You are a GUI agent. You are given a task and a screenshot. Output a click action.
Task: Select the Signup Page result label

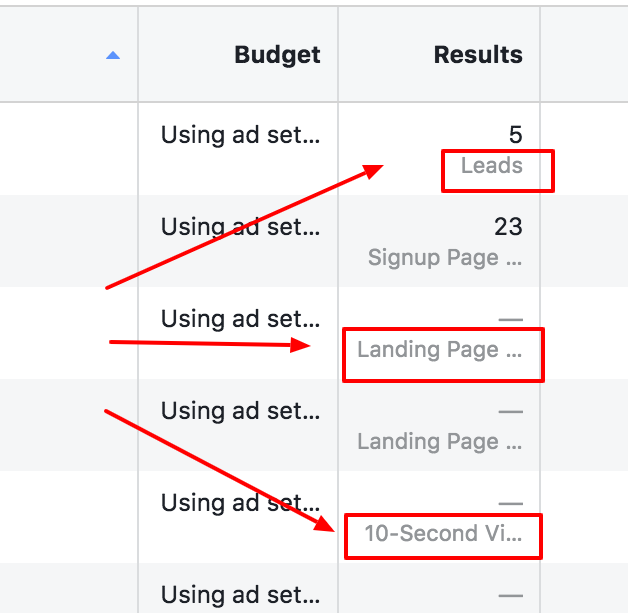click(444, 258)
